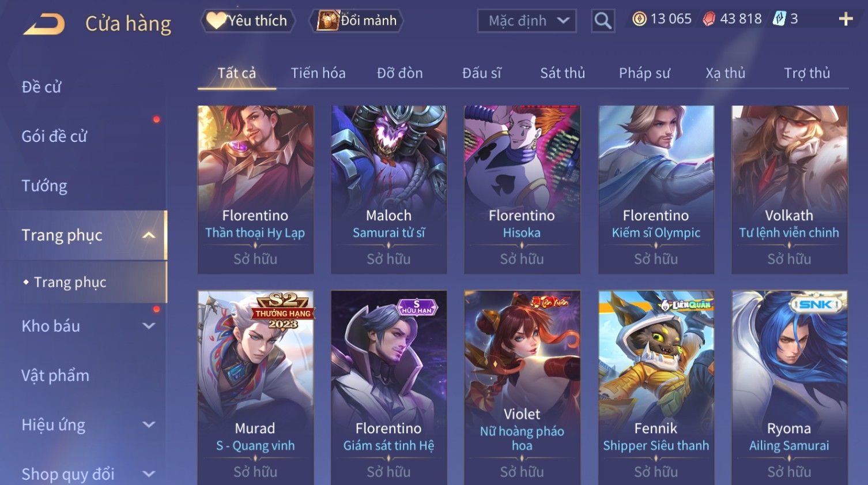Select the Pháp sư tab

click(644, 73)
